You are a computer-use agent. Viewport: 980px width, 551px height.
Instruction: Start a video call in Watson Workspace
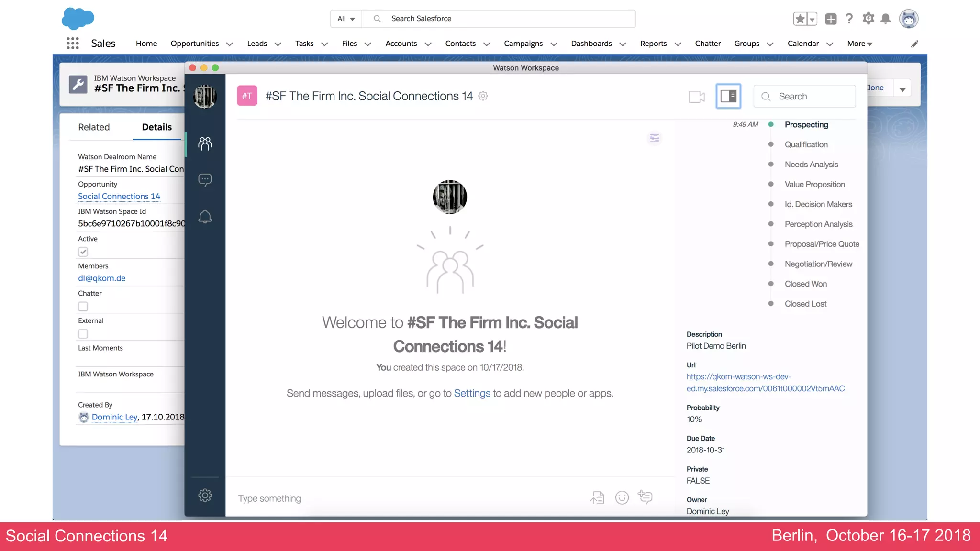point(697,97)
